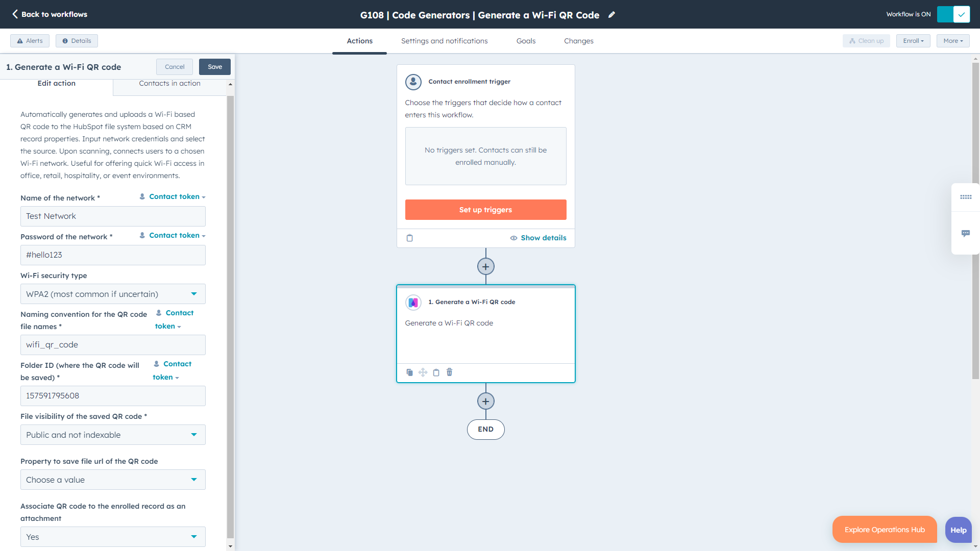The image size is (980, 551).
Task: Clone the QR code action
Action: (409, 372)
